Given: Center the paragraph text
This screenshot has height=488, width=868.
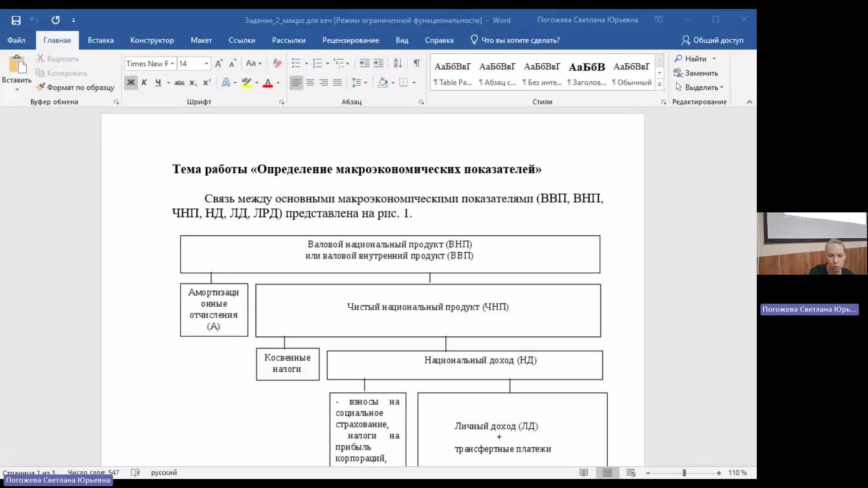Looking at the screenshot, I should [310, 83].
